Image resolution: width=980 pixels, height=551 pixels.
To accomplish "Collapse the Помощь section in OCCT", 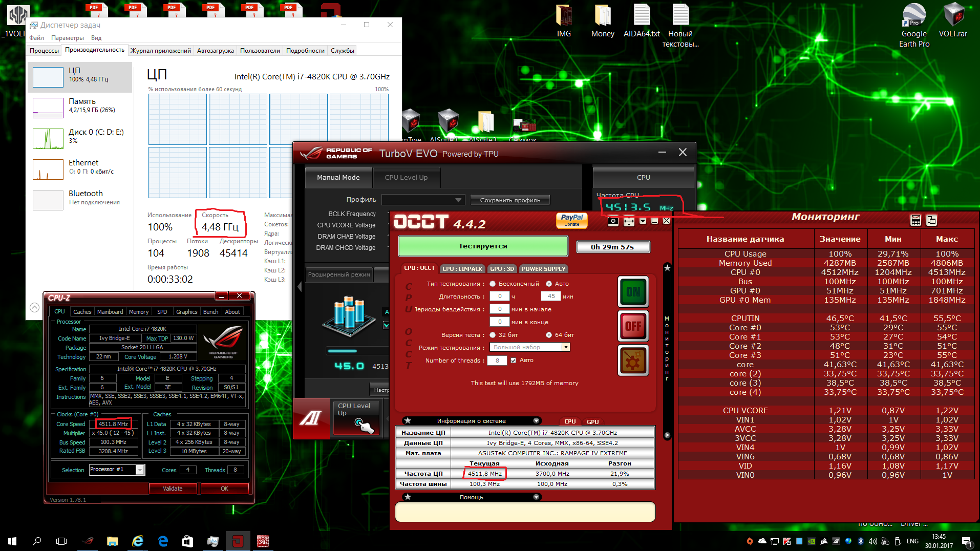I will (x=536, y=497).
